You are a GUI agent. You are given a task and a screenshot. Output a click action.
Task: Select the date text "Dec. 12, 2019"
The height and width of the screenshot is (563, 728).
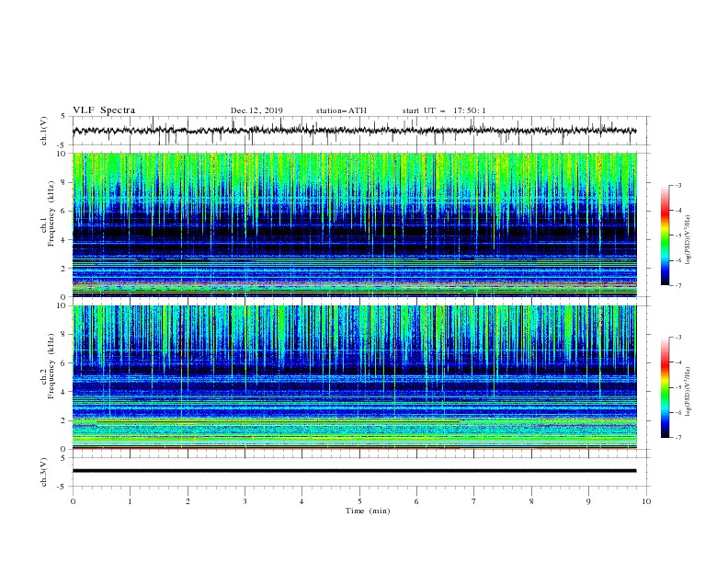(256, 110)
